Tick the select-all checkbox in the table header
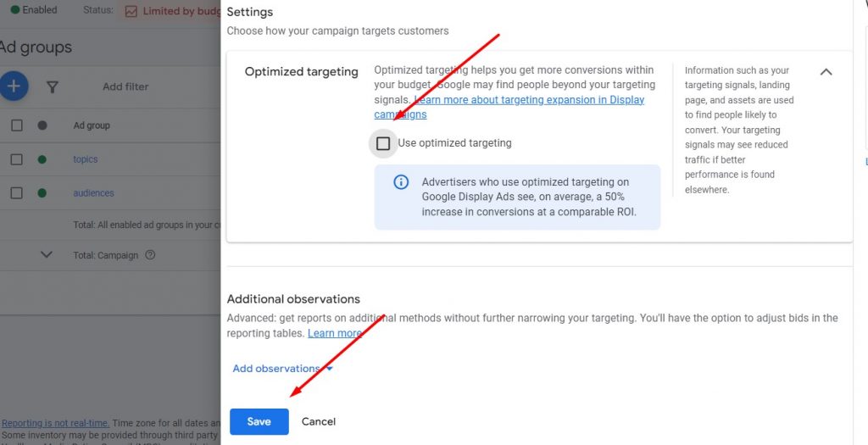The width and height of the screenshot is (868, 445). pyautogui.click(x=17, y=125)
